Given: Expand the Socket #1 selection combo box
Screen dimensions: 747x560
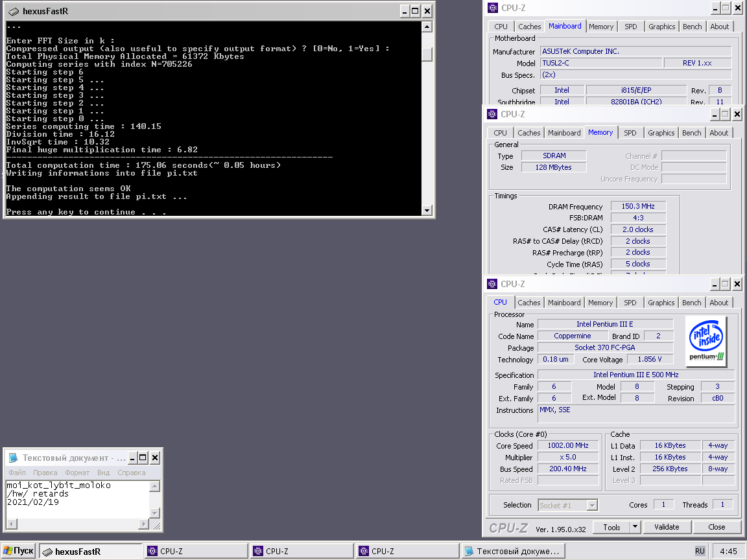Looking at the screenshot, I should click(592, 506).
